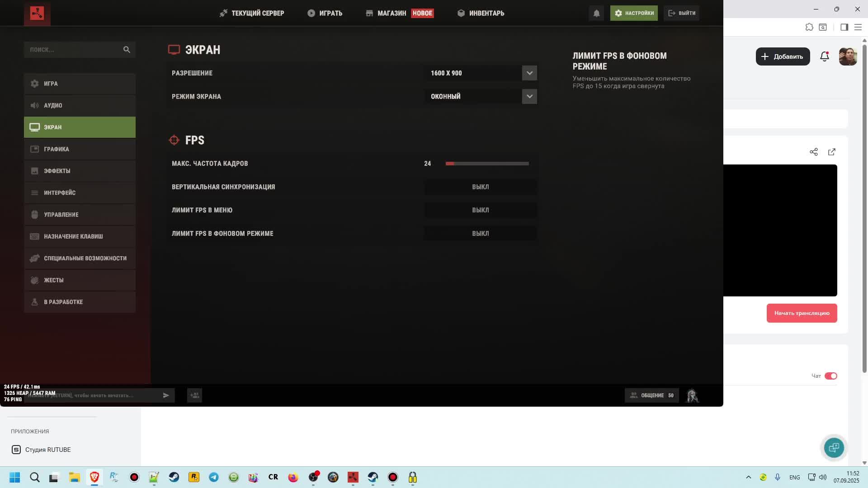Click the search magnifier icon in settings

[127, 50]
